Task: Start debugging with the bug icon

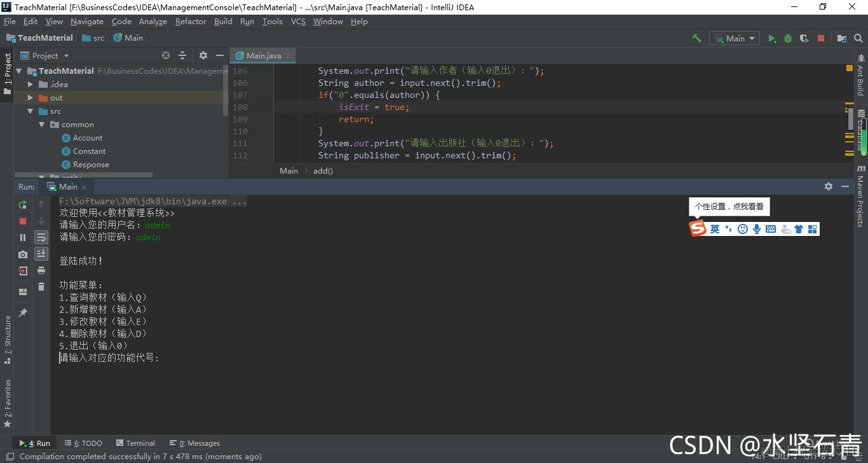Action: (788, 38)
